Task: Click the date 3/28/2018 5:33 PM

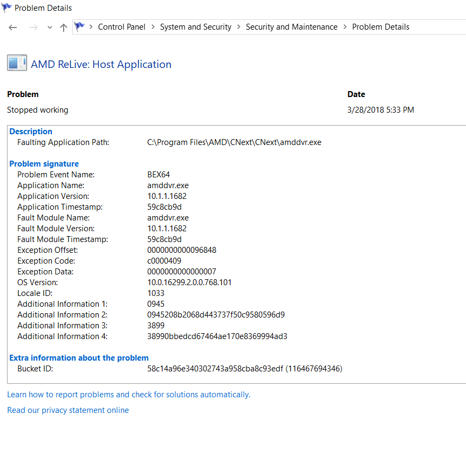Action: (381, 110)
